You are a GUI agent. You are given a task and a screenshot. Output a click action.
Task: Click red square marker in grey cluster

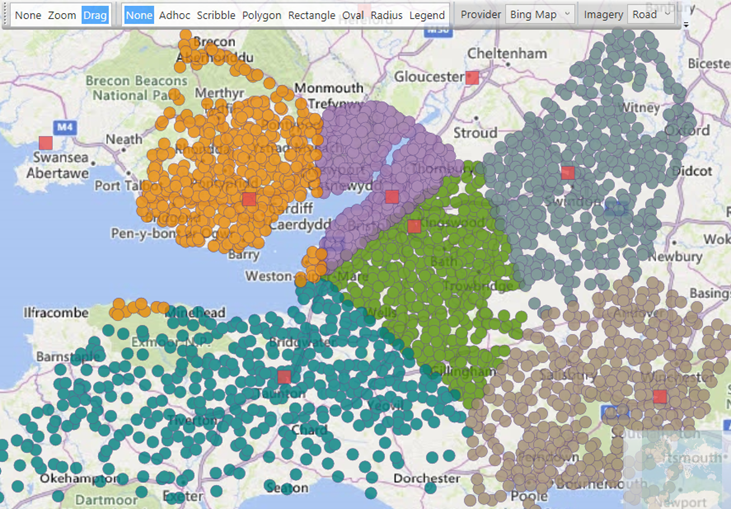tap(568, 173)
